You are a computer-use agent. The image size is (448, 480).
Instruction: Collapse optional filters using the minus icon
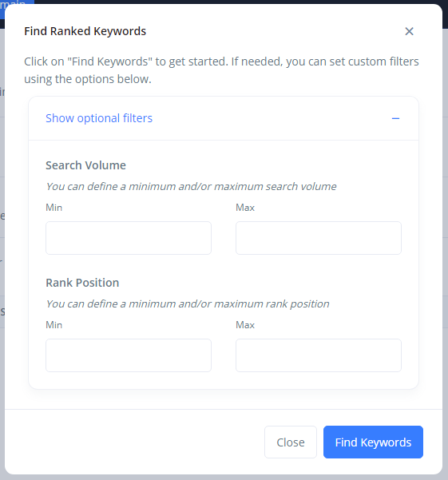[395, 118]
